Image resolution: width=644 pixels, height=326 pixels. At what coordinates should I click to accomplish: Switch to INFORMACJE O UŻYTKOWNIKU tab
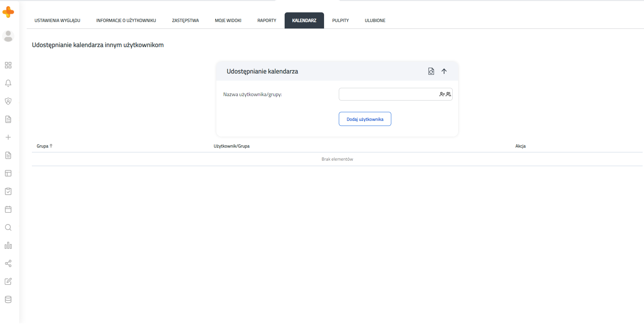pyautogui.click(x=126, y=21)
